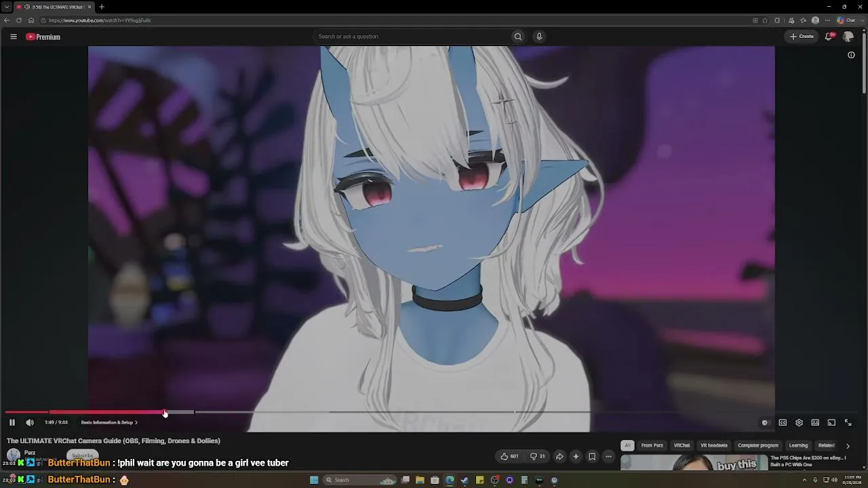
Task: Show next filter chips with right chevron
Action: coord(848,446)
